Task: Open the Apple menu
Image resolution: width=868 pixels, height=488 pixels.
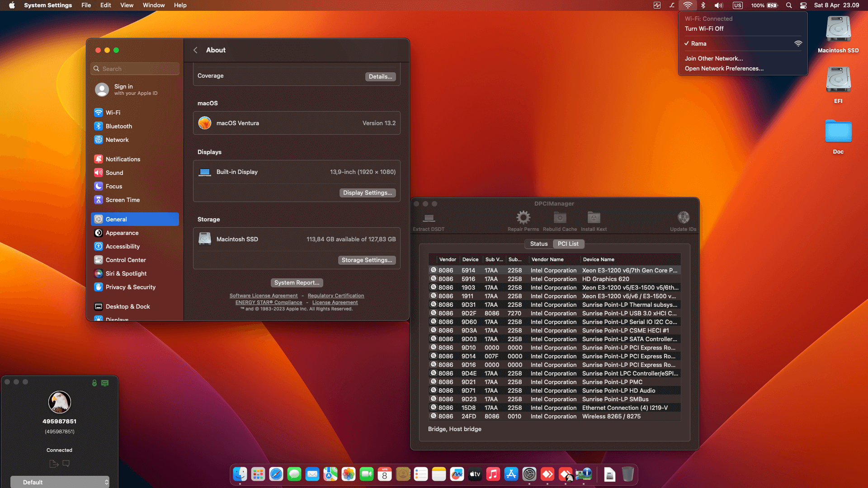Action: [x=12, y=5]
